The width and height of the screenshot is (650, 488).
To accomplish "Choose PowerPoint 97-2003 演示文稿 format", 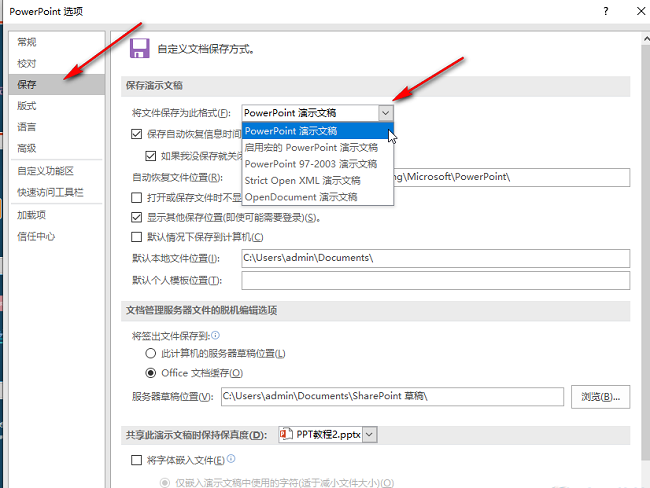I will click(x=318, y=164).
